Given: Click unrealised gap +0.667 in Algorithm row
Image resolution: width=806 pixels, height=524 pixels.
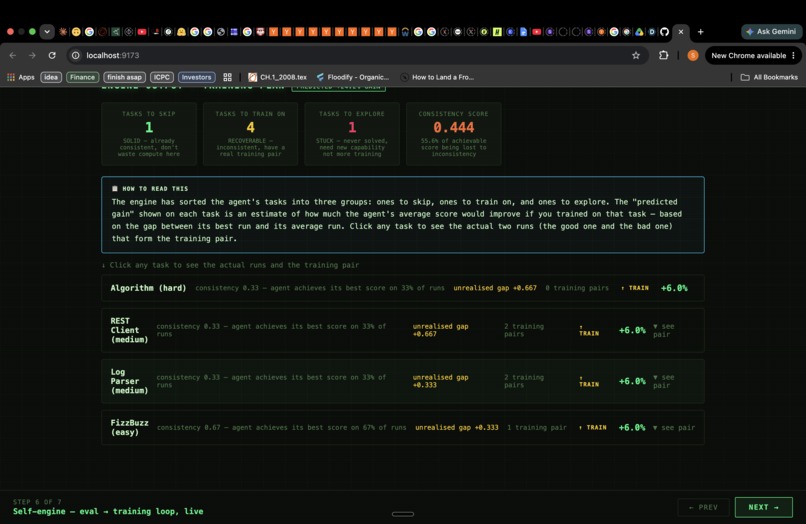Looking at the screenshot, I should coord(494,288).
